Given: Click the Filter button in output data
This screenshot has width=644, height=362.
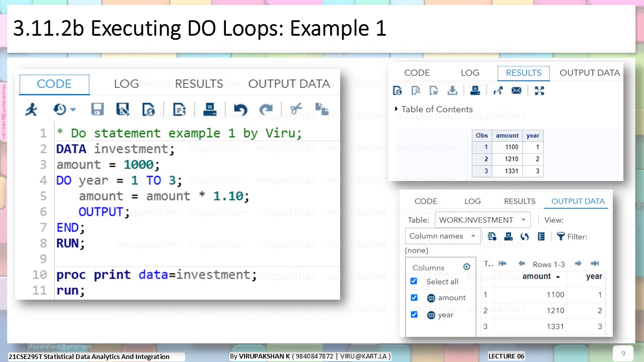Looking at the screenshot, I should coord(572,236).
